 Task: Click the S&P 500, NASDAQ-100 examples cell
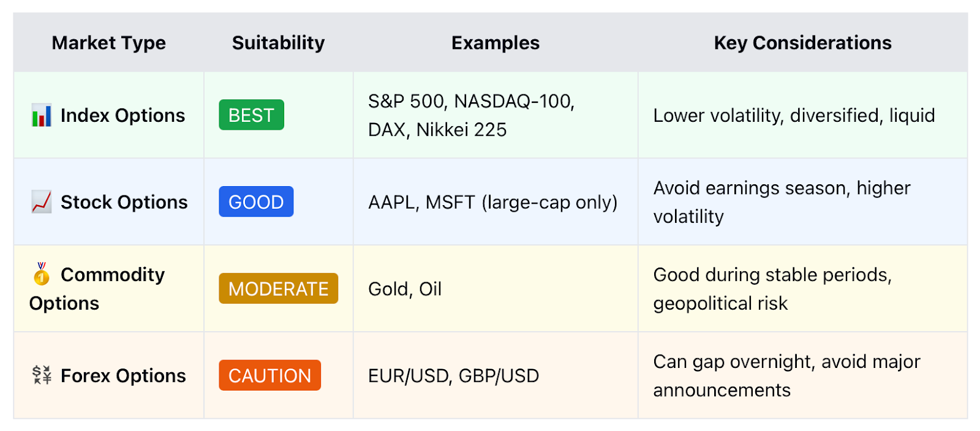pos(496,115)
